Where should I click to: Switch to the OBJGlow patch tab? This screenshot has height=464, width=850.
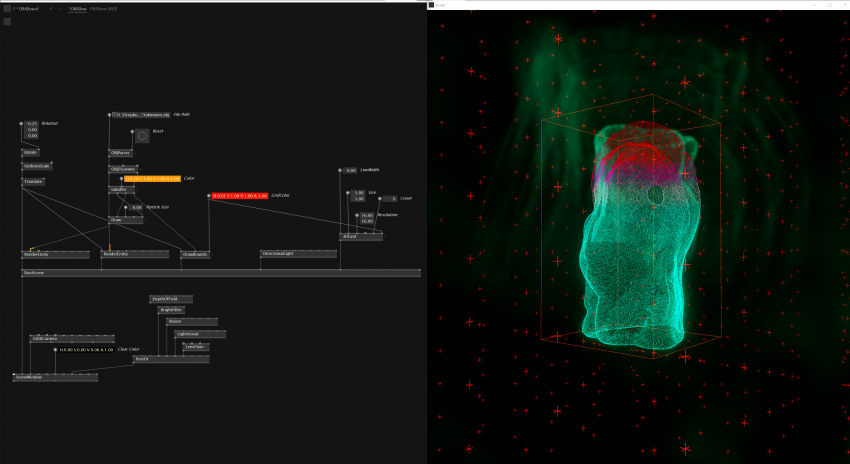(78, 9)
